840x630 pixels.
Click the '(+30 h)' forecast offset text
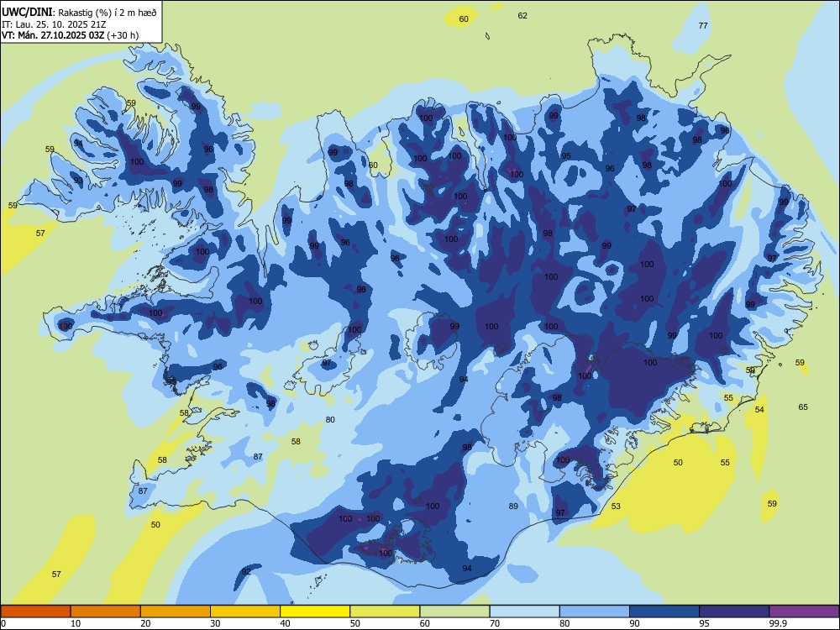(123, 35)
